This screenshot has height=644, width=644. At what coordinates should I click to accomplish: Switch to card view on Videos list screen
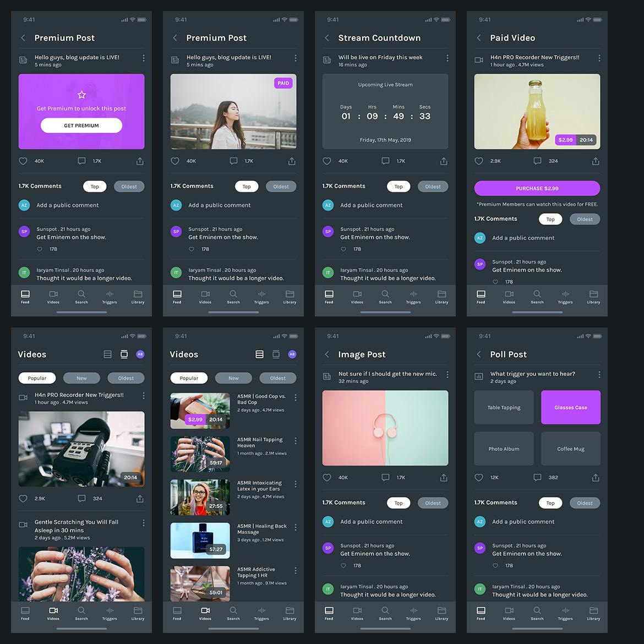tap(276, 354)
